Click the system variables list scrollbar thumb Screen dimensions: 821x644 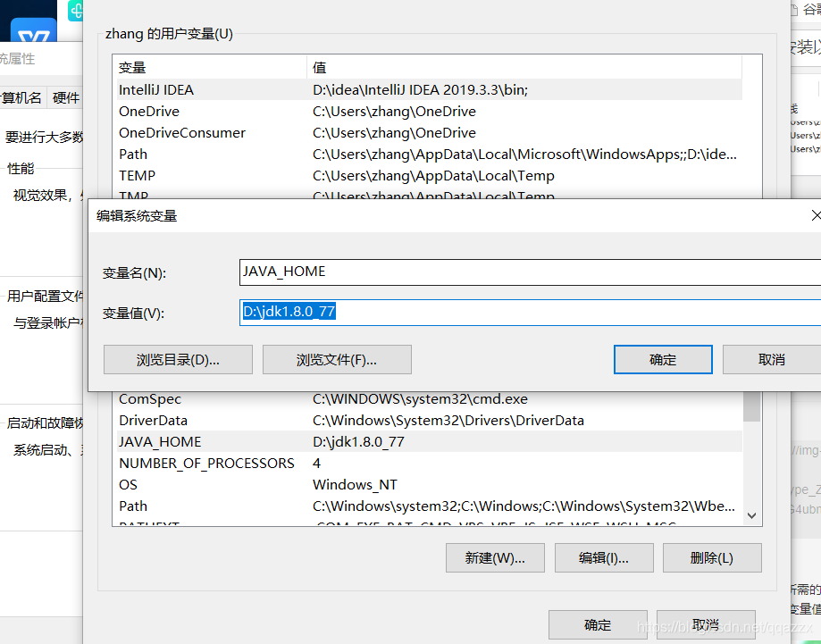click(752, 406)
